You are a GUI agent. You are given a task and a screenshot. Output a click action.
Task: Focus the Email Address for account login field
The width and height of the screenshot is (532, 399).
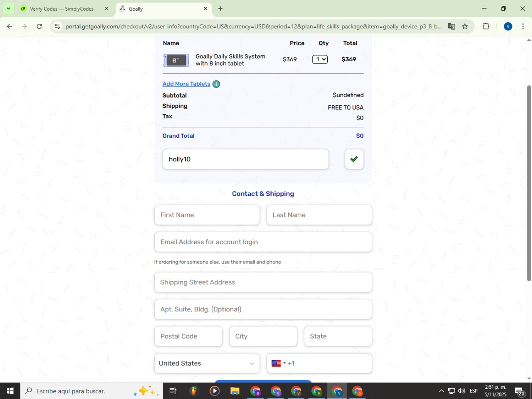(263, 242)
